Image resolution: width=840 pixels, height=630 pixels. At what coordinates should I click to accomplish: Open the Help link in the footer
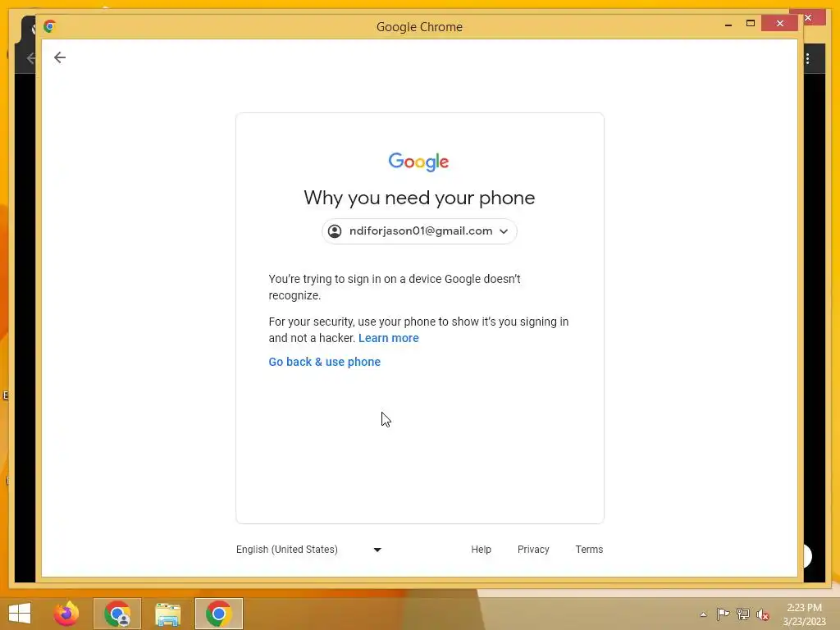pyautogui.click(x=481, y=549)
